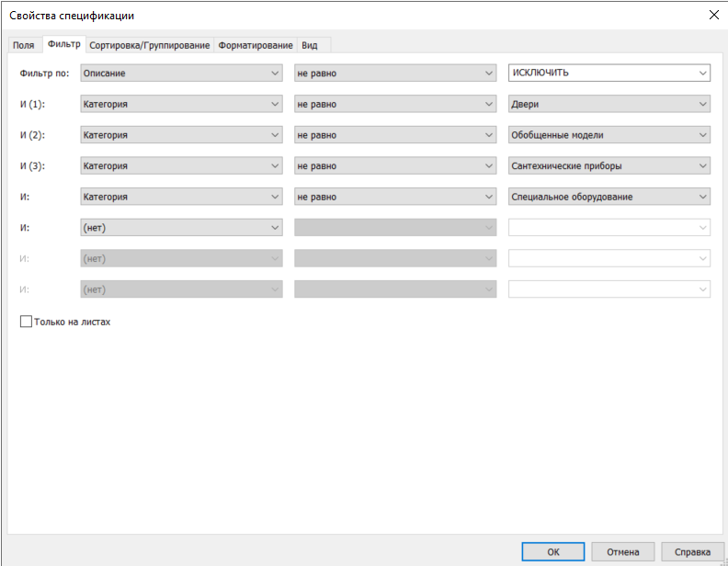This screenshot has height=566, width=728.
Task: Go to the Вид tab
Action: click(x=309, y=45)
